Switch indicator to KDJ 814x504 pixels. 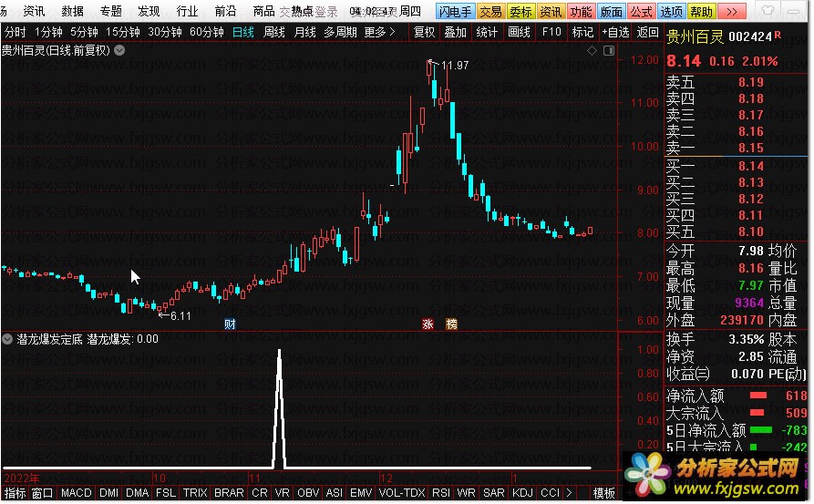point(522,493)
